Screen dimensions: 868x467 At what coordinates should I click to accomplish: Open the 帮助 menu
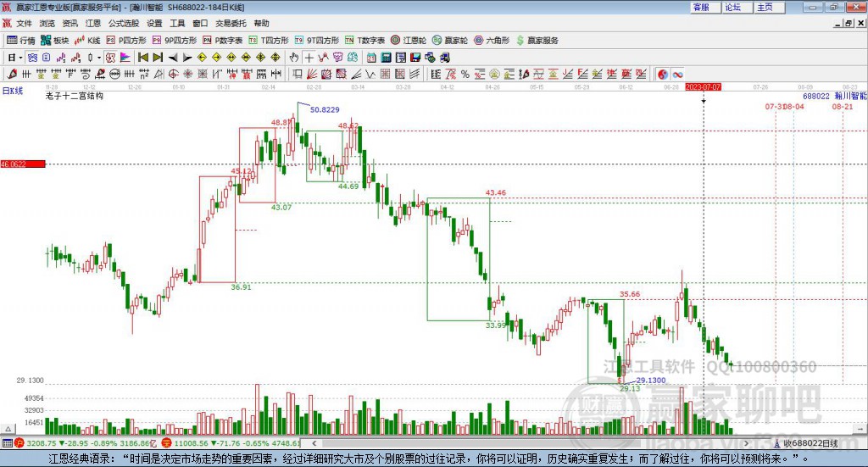pos(261,23)
